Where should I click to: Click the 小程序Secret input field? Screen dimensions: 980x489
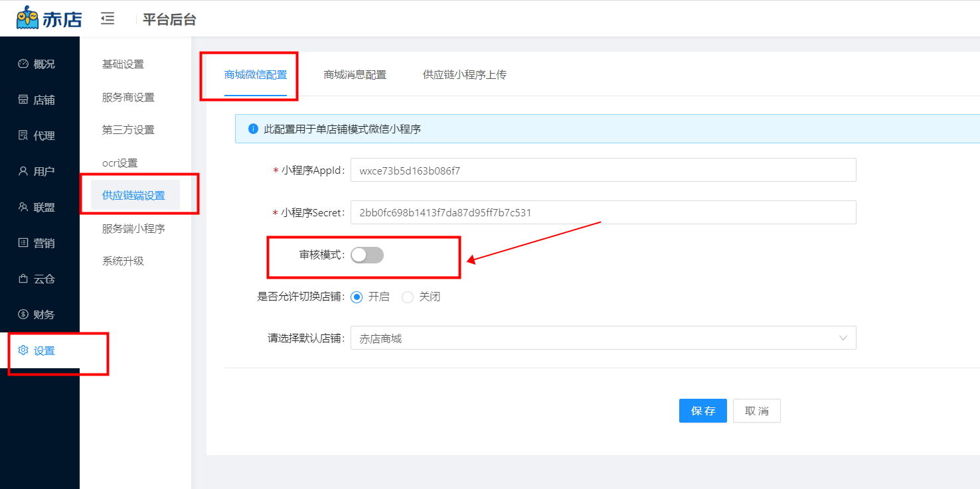click(603, 213)
